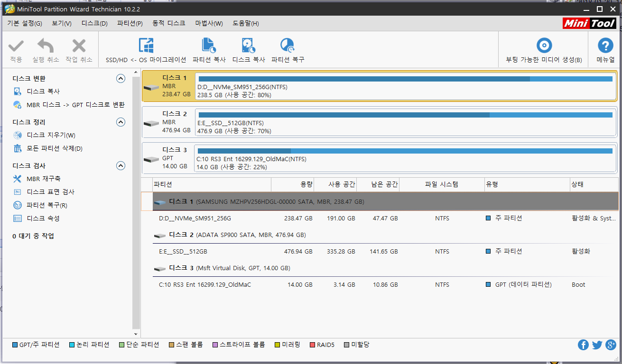Image resolution: width=622 pixels, height=364 pixels.
Task: Click the GPT/주 파티션 legend swatch
Action: (x=15, y=345)
